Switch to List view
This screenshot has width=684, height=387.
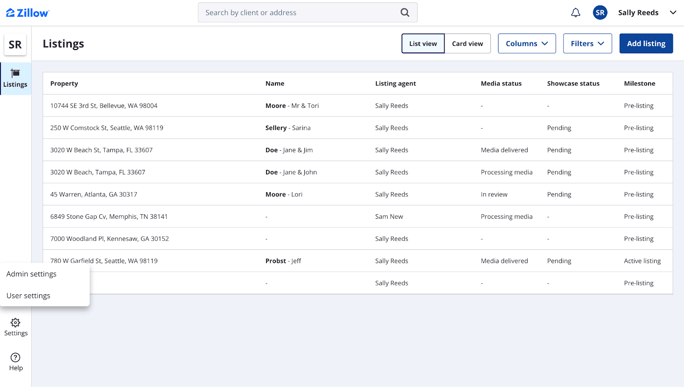[x=423, y=44]
